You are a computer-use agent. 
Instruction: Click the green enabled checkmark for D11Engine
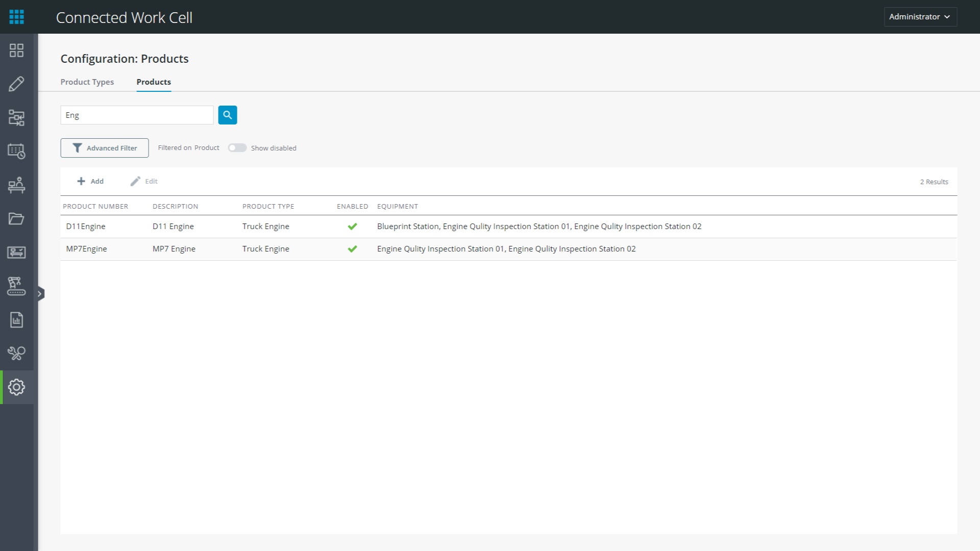click(352, 227)
